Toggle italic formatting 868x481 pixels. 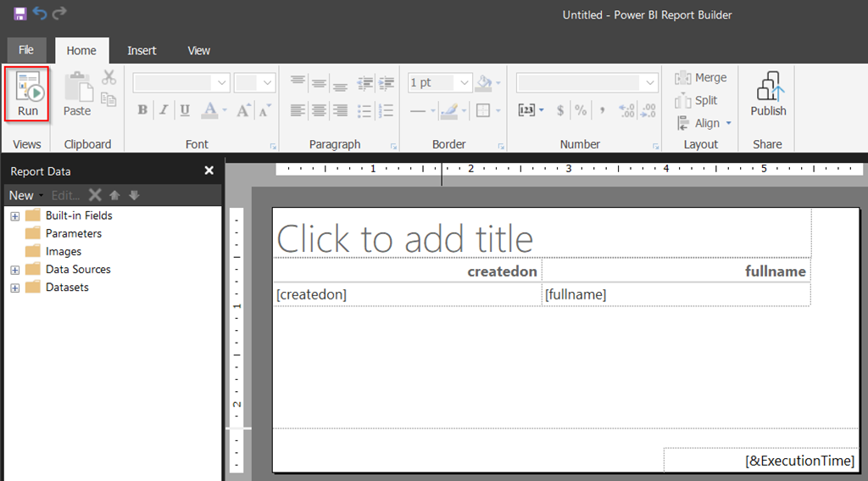[164, 110]
